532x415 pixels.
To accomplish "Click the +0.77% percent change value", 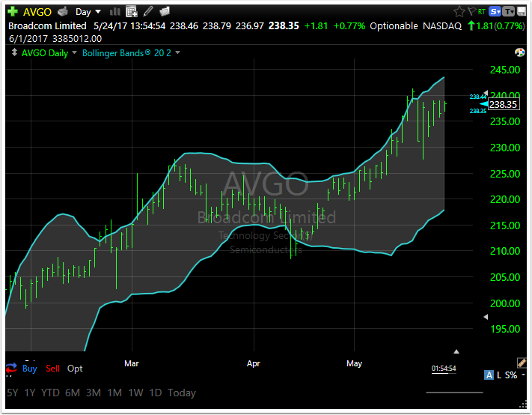I will point(349,26).
